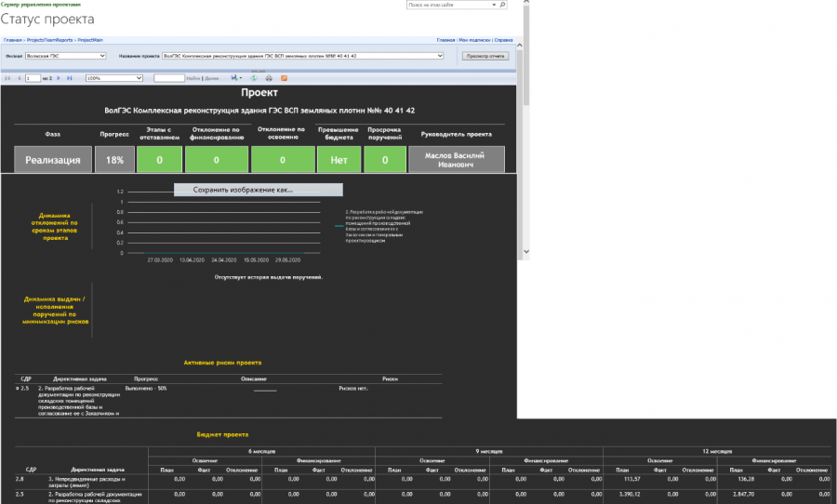Click the Активные риски проекта heading
This screenshot has height=504, width=837.
click(222, 363)
